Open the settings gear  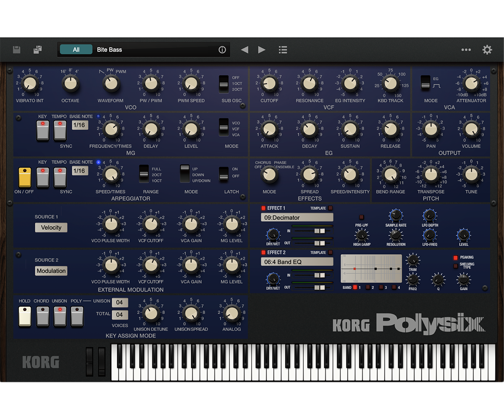point(487,50)
